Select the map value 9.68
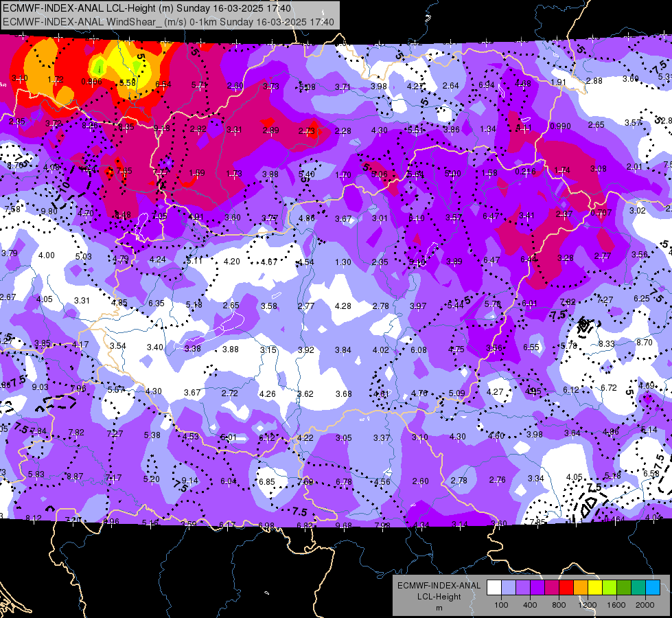 tap(343, 526)
